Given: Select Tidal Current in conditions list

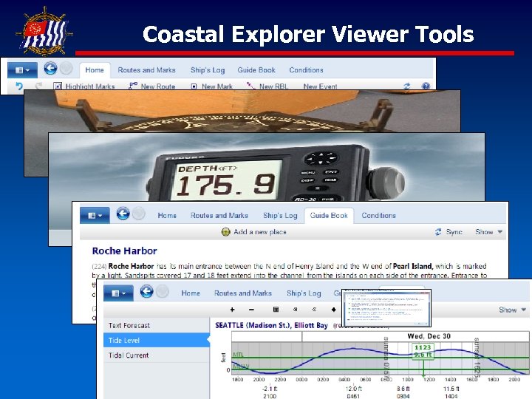Looking at the screenshot, I should 157,355.
